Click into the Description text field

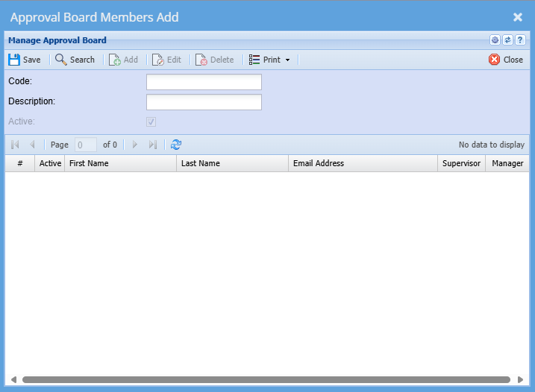[x=204, y=102]
